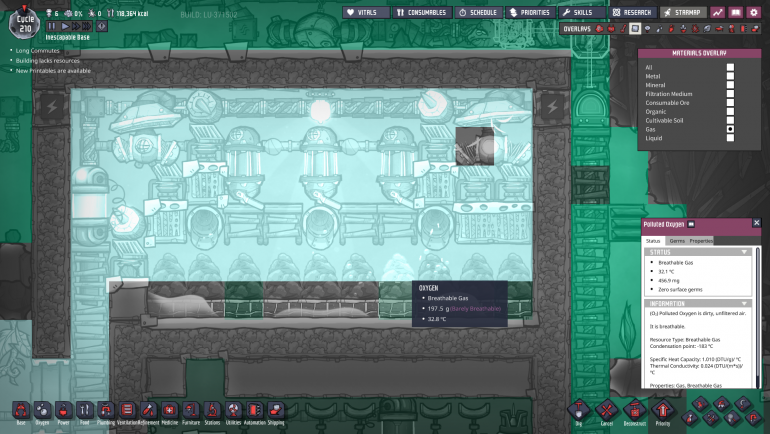Uncheck the Gas materials filter
Image resolution: width=770 pixels, height=434 pixels.
click(730, 129)
